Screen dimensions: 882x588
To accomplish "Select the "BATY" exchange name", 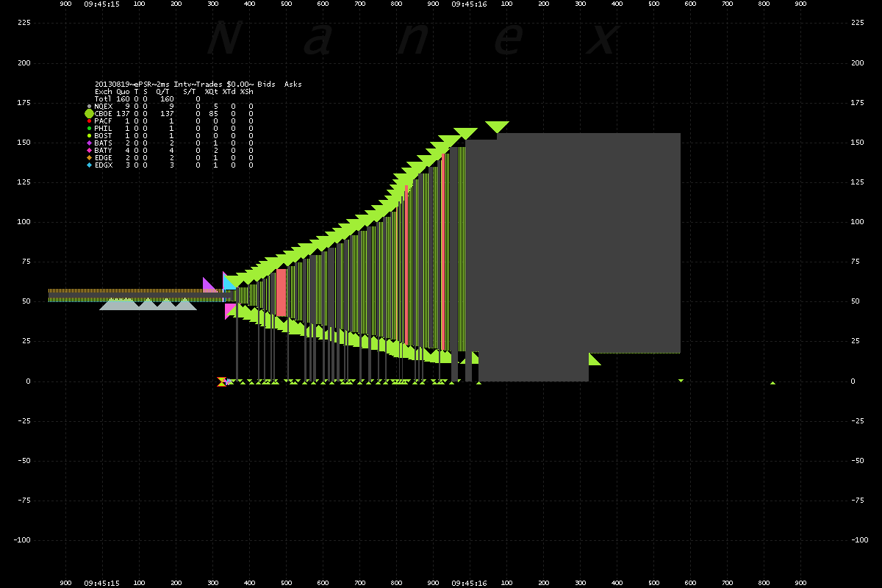I will (x=104, y=151).
